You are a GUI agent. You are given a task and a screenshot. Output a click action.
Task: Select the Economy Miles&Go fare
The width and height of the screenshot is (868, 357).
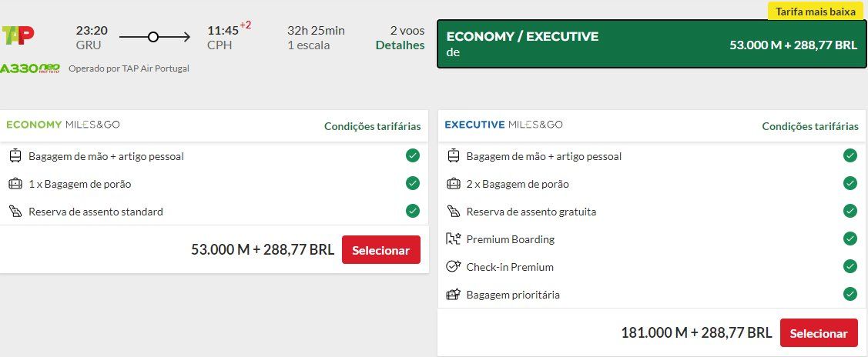pos(381,250)
